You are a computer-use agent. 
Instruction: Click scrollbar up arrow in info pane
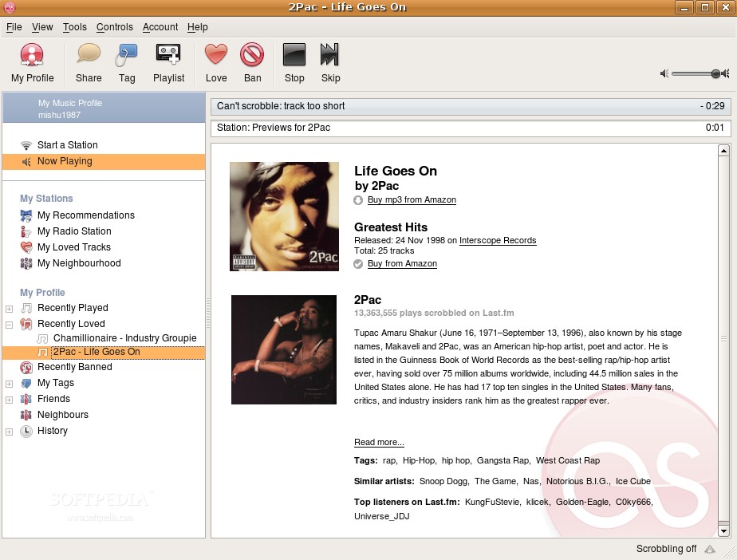tap(723, 151)
